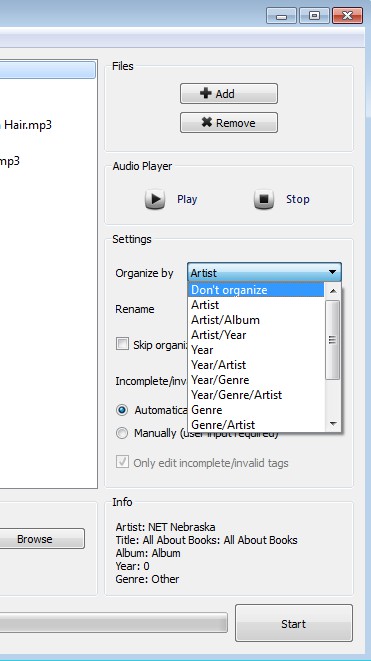This screenshot has width=371, height=661.
Task: Select the Hair.mp3 file in the list
Action: point(28,125)
